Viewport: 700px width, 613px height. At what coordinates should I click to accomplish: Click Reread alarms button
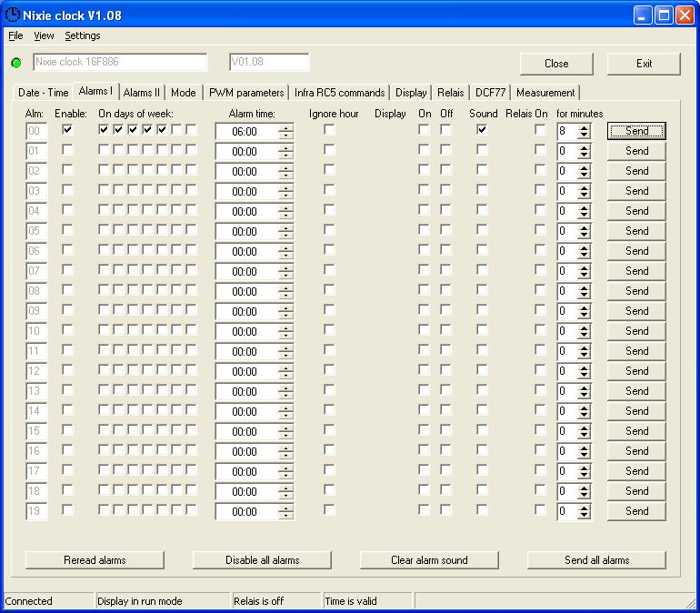pyautogui.click(x=95, y=560)
